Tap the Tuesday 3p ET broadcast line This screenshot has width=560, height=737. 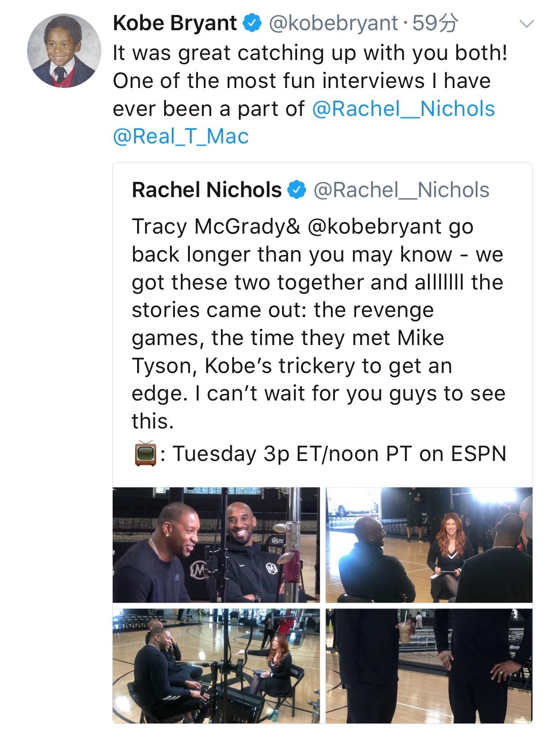click(x=338, y=454)
